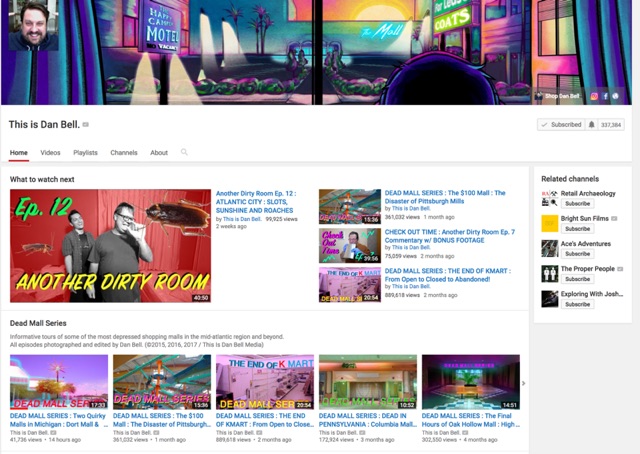Click the Check Out Time video thumbnail

350,245
